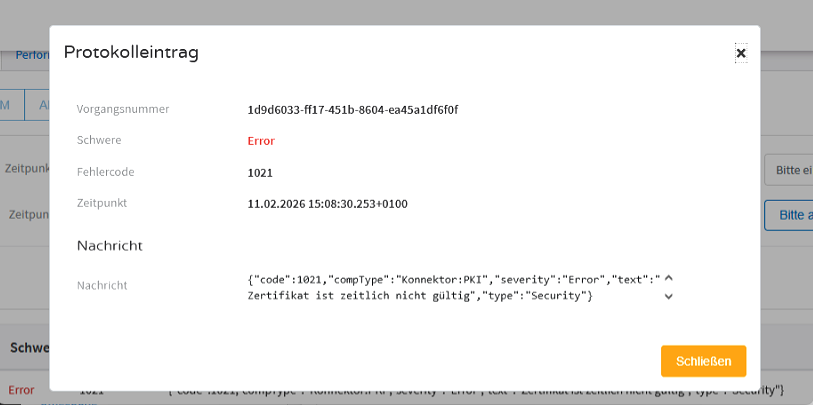Click the Protokolleintrag dialog title
The image size is (813, 405).
tap(131, 53)
